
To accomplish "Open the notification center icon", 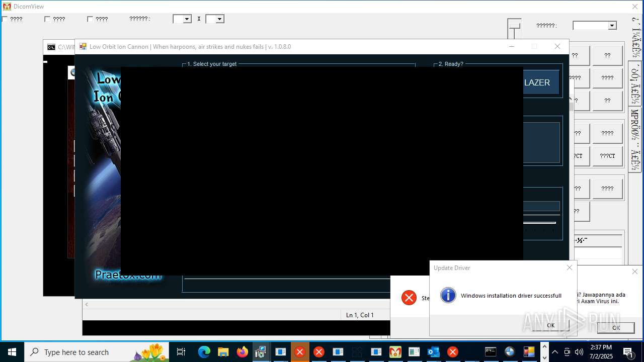I will coord(629,352).
